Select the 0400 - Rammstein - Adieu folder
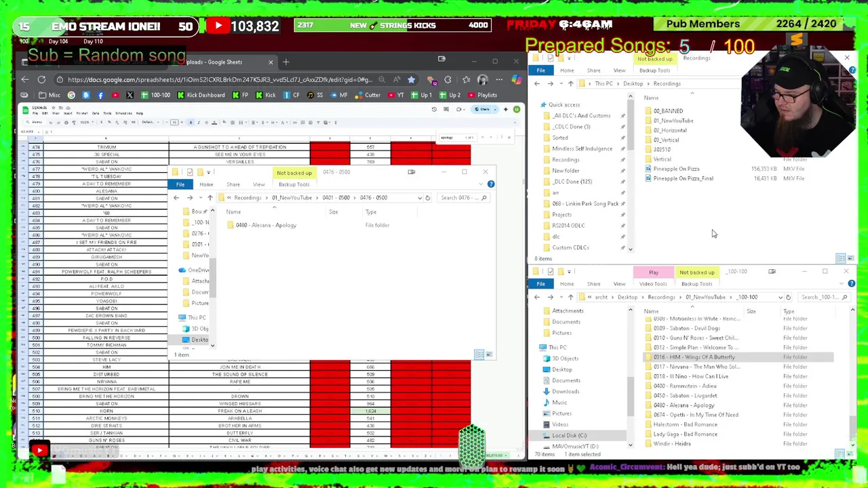 coord(684,386)
